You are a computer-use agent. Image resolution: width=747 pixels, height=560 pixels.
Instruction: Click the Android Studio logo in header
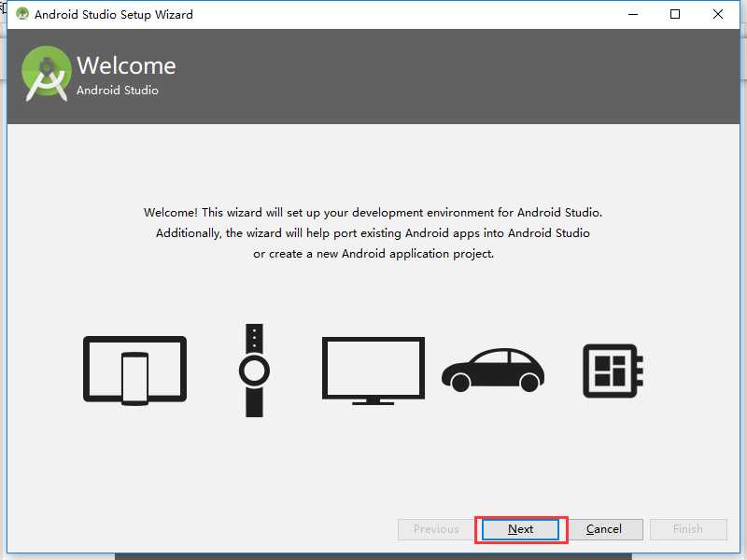click(x=46, y=74)
